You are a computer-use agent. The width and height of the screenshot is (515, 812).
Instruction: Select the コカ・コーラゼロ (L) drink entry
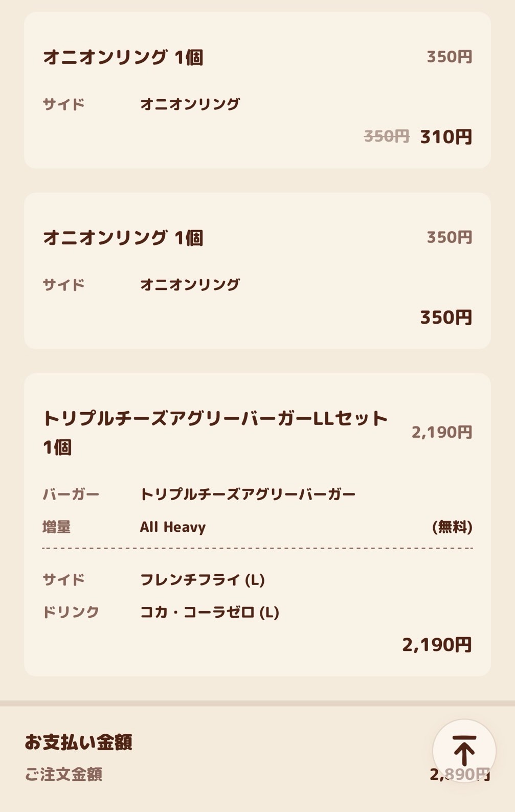210,612
